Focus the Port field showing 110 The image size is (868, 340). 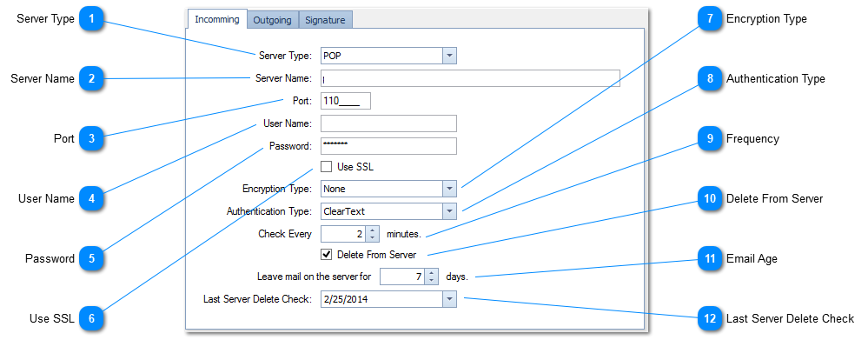pos(346,101)
